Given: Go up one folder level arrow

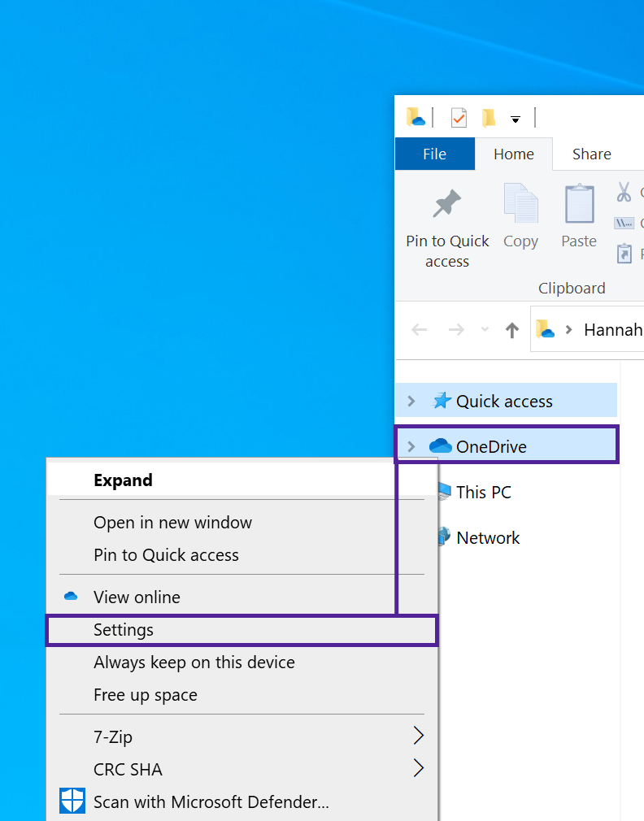Looking at the screenshot, I should (x=512, y=330).
